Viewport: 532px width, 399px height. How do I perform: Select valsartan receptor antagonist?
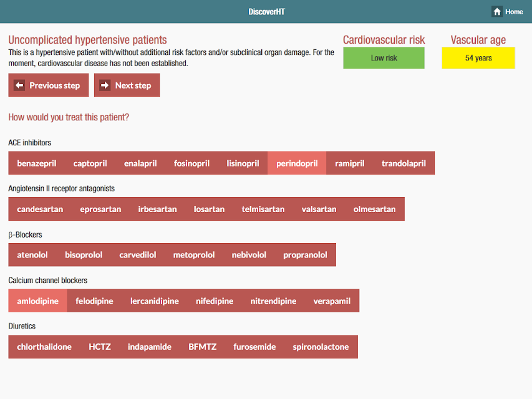click(319, 209)
